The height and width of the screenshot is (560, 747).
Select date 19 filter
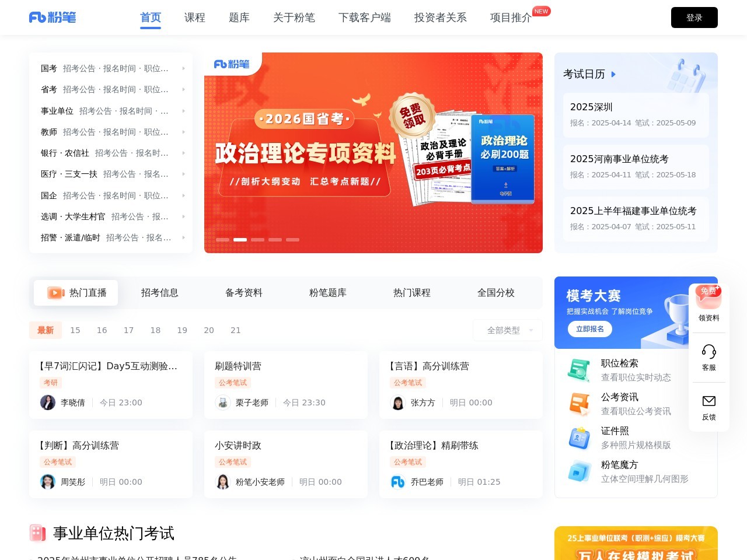click(182, 330)
